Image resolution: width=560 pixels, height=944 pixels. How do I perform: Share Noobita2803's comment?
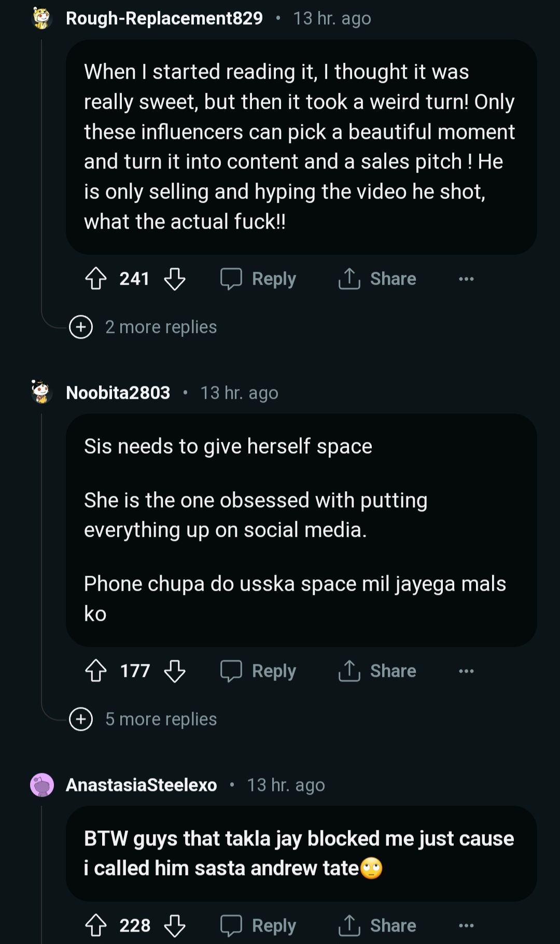[377, 671]
